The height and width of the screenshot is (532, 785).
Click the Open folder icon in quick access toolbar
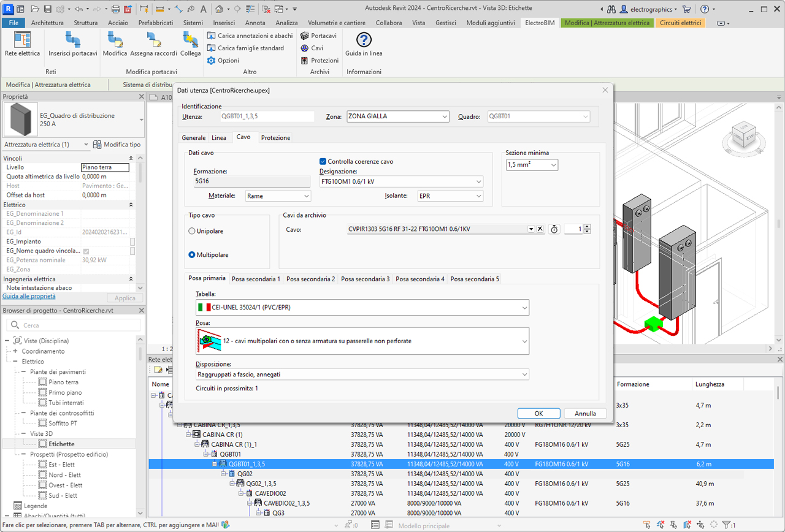click(x=34, y=9)
